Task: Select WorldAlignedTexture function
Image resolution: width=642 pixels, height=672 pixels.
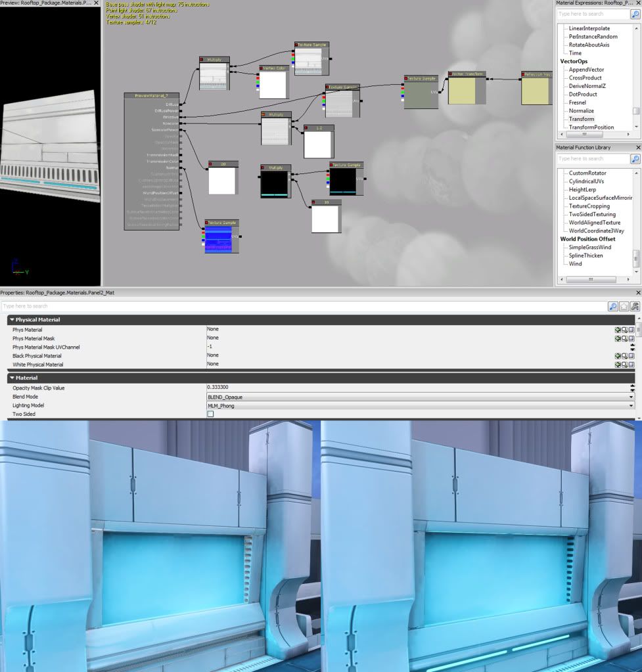Action: click(595, 223)
